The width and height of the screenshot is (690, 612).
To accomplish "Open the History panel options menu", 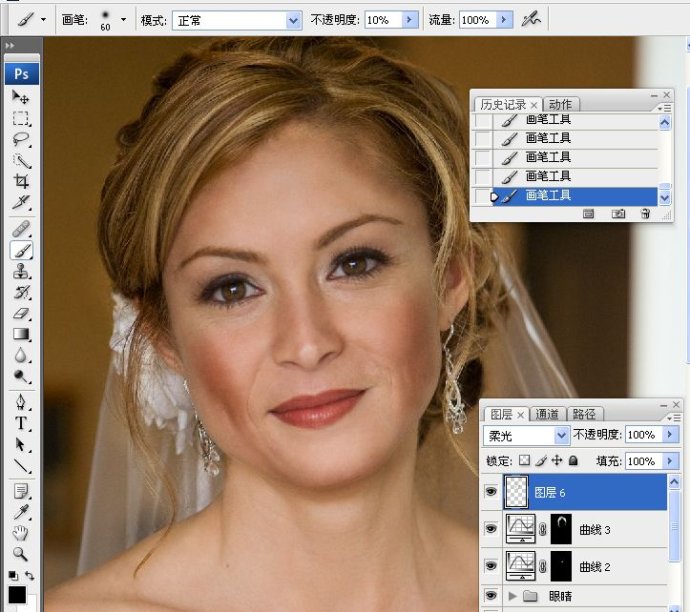I will coord(664,108).
